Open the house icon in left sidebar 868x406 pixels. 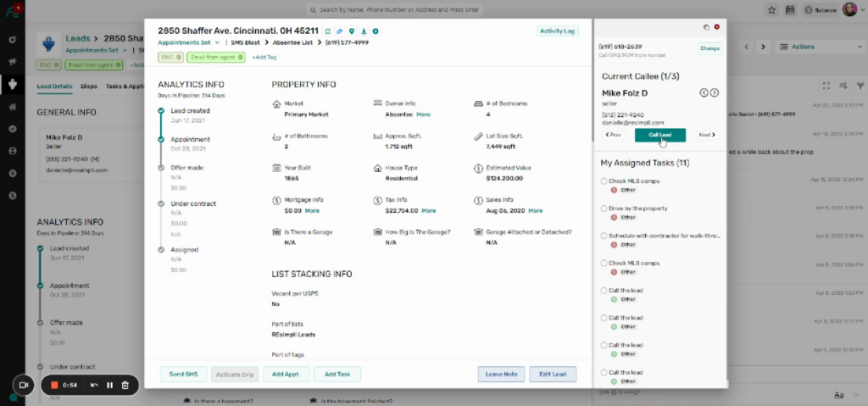point(12,107)
